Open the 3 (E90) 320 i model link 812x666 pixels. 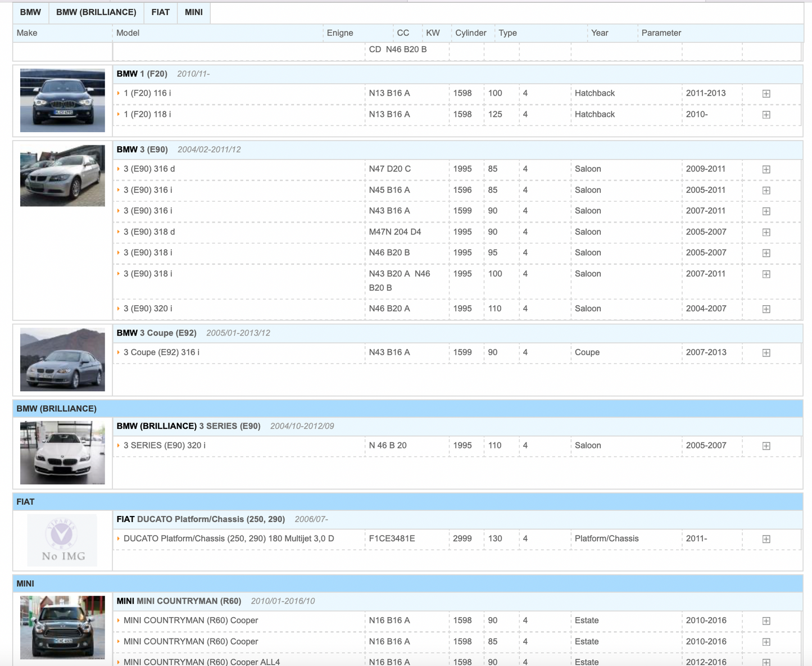click(x=148, y=309)
